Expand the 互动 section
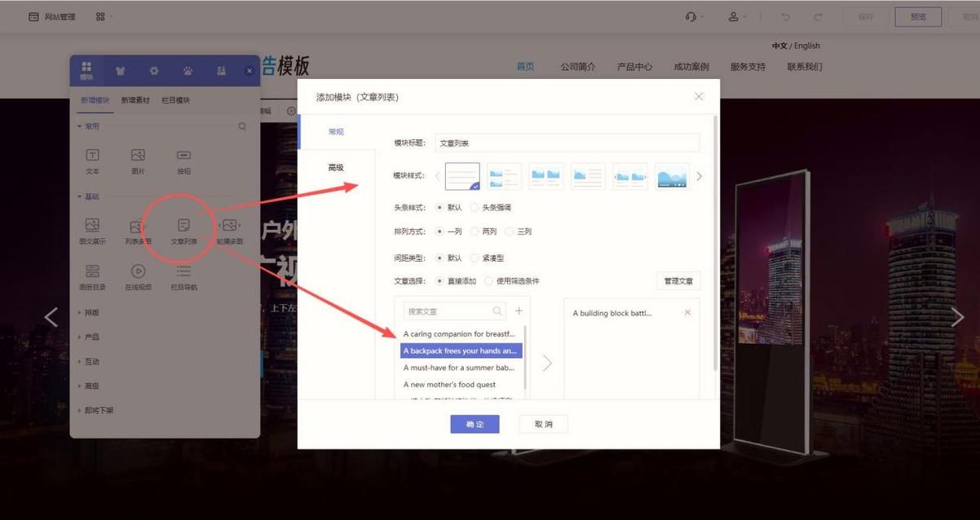 click(x=88, y=361)
